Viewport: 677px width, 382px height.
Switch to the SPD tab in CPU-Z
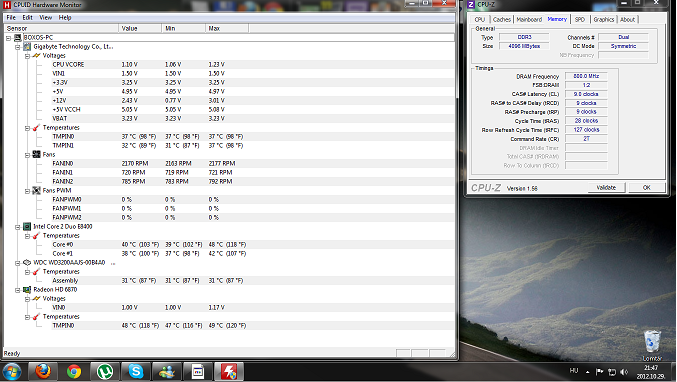[580, 19]
